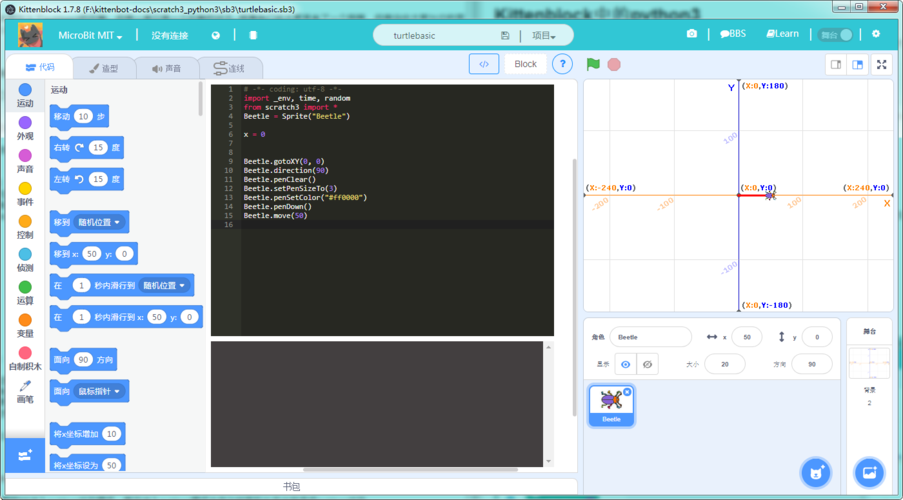Open the Learn link
Image resolution: width=903 pixels, height=500 pixels.
[782, 34]
